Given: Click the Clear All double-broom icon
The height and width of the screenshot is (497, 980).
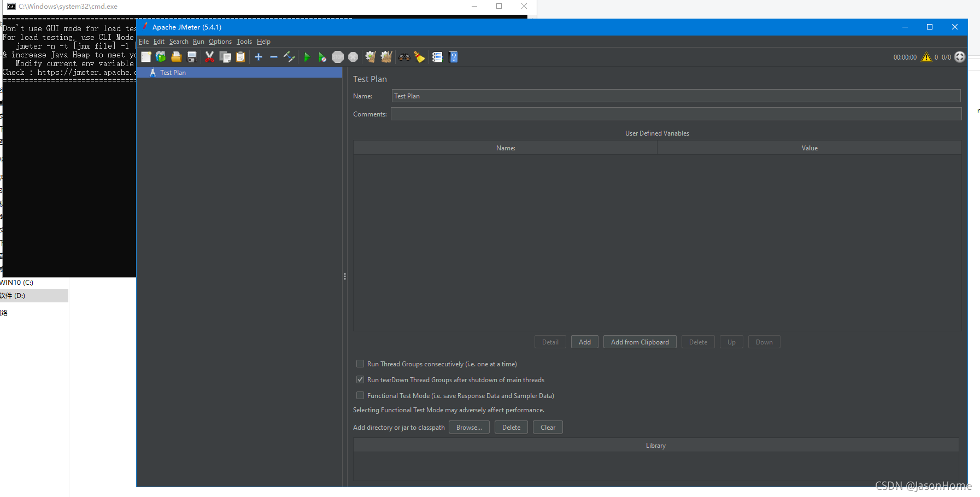Looking at the screenshot, I should tap(386, 57).
